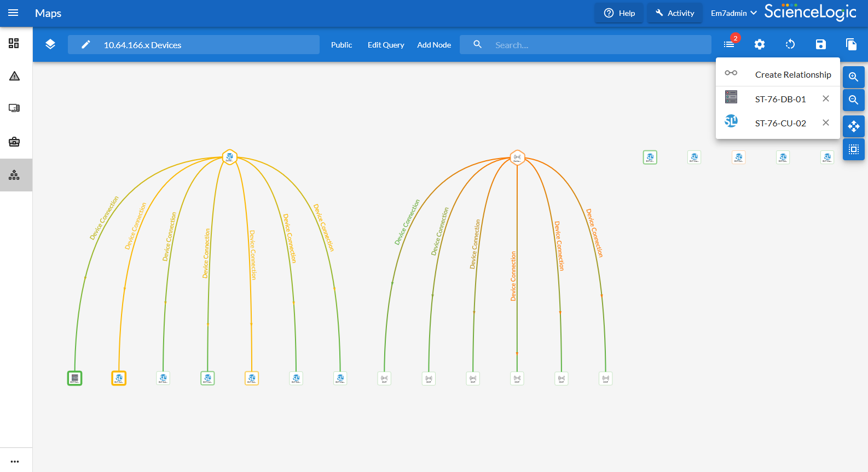The image size is (868, 472).
Task: Click the pan/move arrows button
Action: coord(853,126)
